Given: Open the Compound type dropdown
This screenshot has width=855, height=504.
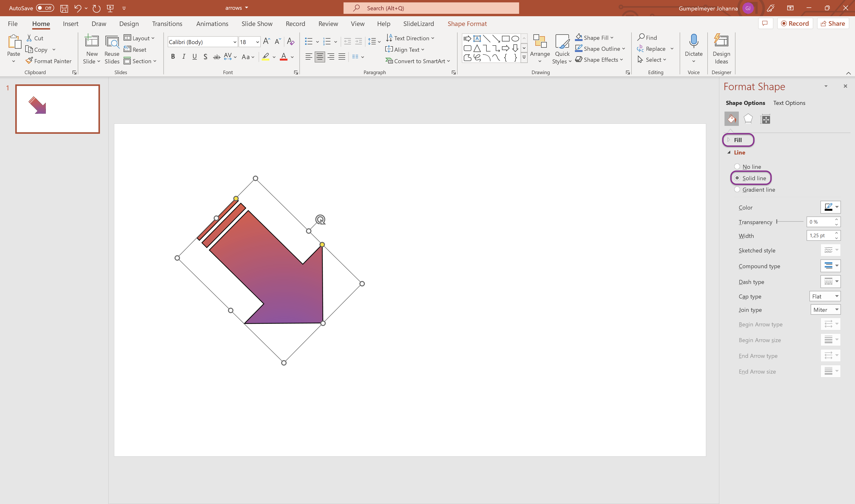Looking at the screenshot, I should point(830,266).
